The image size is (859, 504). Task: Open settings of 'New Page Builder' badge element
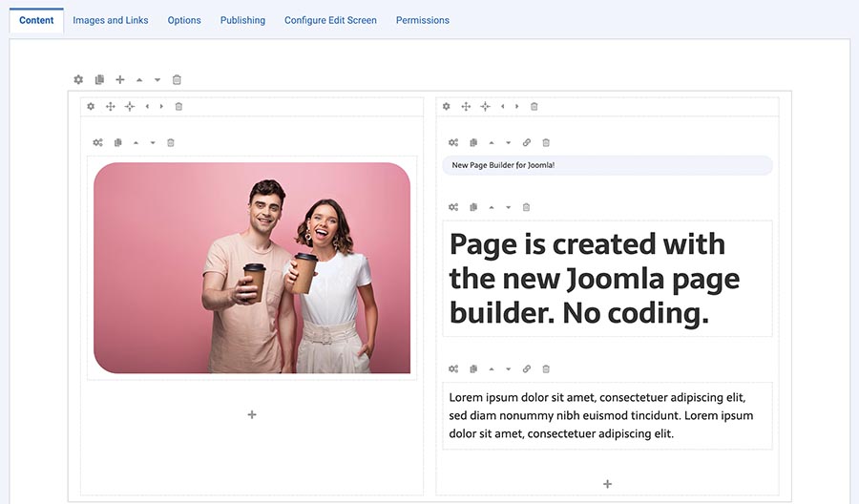click(453, 142)
